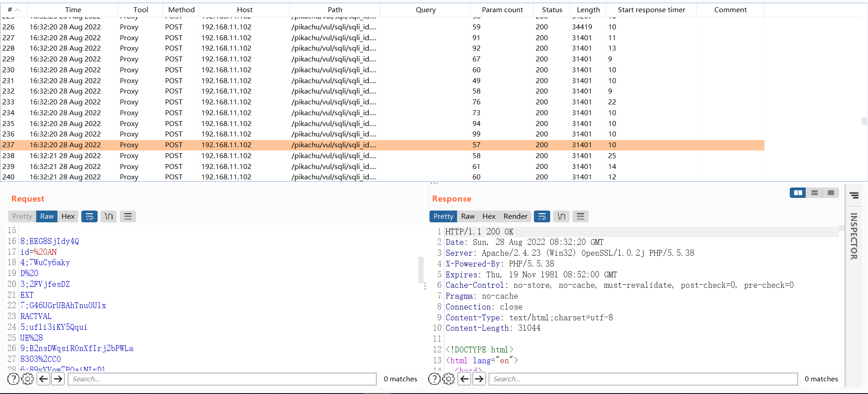868x394 pixels.
Task: Toggle word wrap icon in Request panel
Action: pos(90,216)
